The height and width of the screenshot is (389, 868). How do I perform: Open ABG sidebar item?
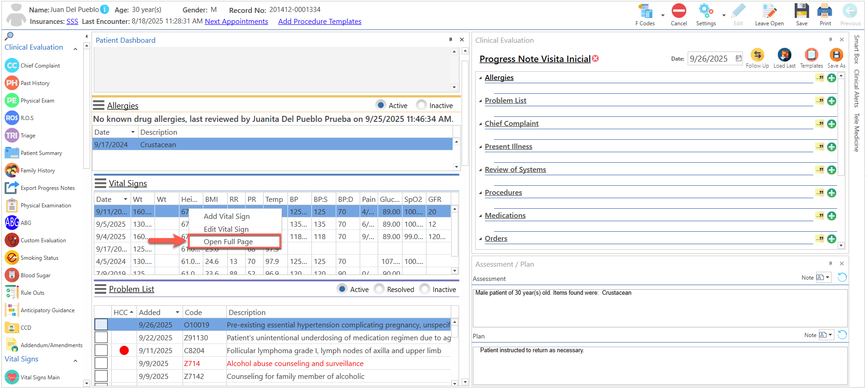click(x=18, y=223)
